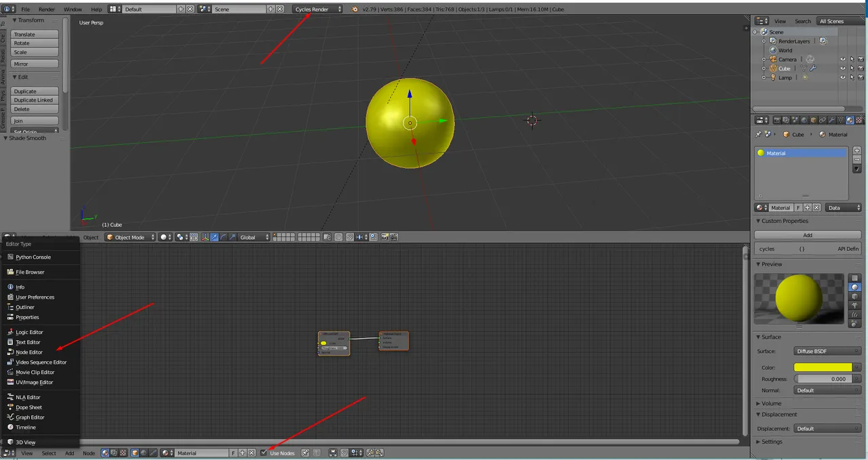This screenshot has width=868, height=460.
Task: Toggle Lamp visibility eye in outliner
Action: (x=843, y=77)
